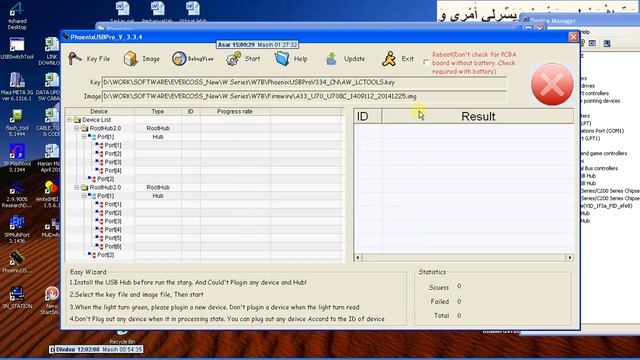Select SN_STATION desktop icon
Screen dimensions: 640x360
17,298
